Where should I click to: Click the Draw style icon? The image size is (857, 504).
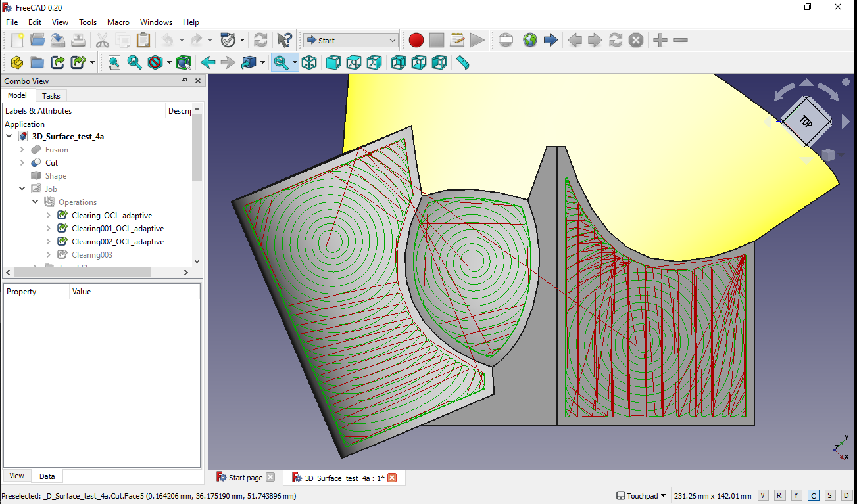(155, 62)
